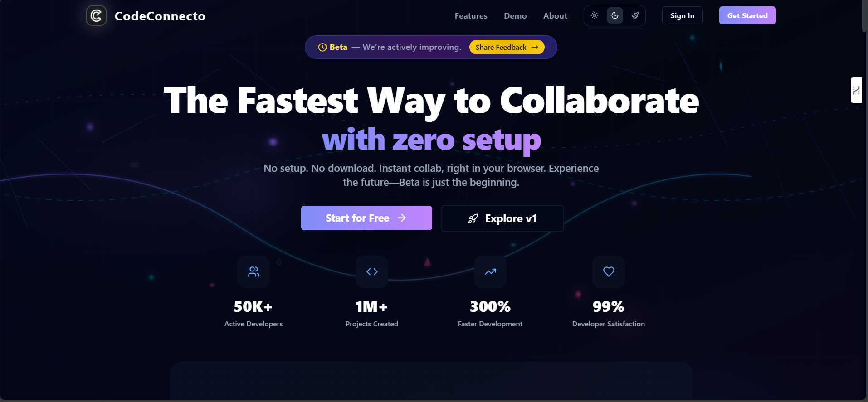Go to the About page link
Viewport: 868px width, 402px height.
pos(555,16)
